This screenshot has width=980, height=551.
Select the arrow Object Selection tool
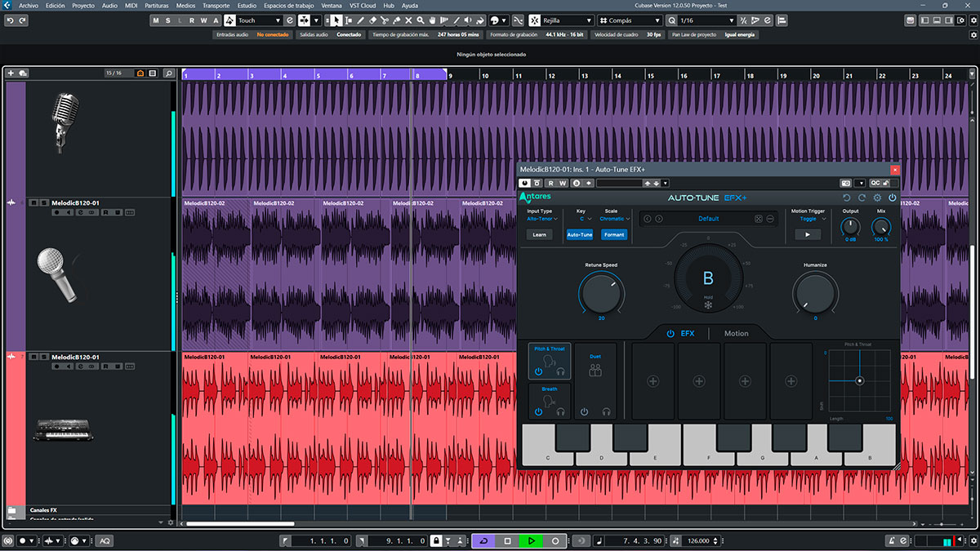pos(336,20)
